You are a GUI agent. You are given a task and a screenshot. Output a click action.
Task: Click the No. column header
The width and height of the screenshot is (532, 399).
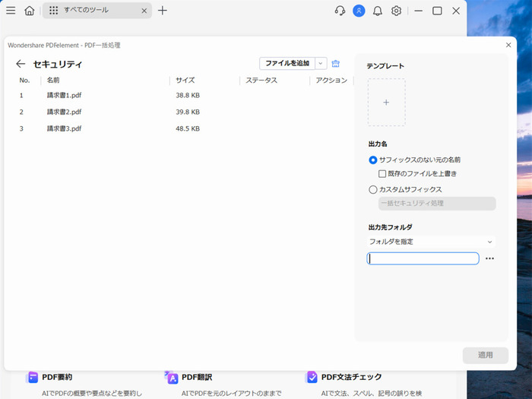(x=24, y=81)
